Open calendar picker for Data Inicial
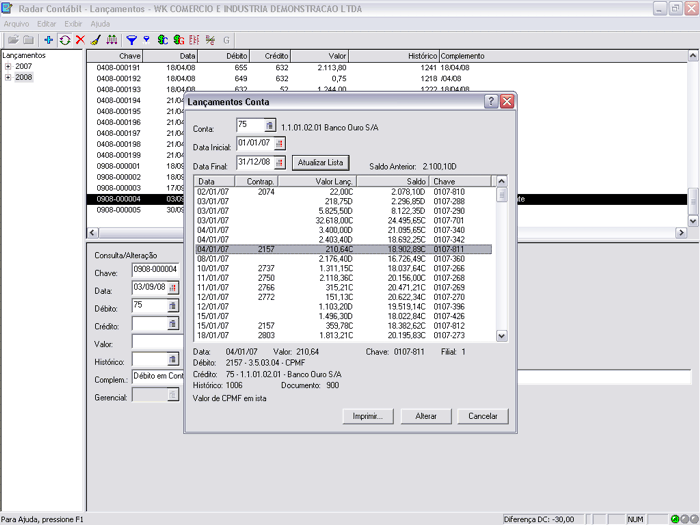 point(279,144)
